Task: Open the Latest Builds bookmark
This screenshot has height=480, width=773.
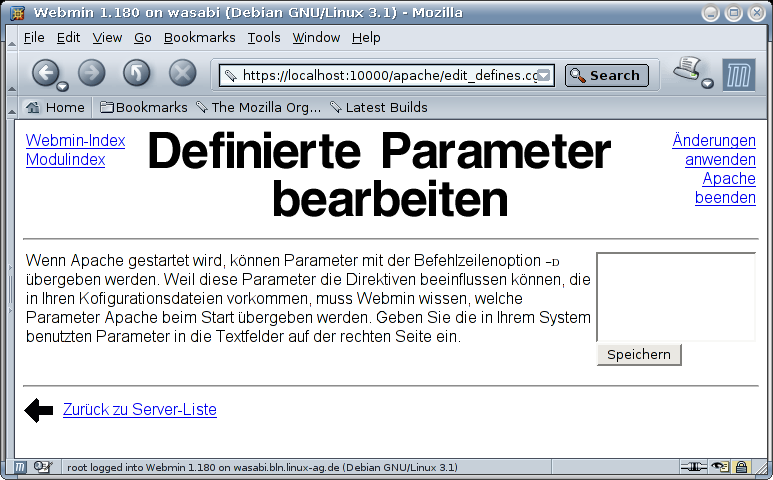Action: [x=378, y=107]
